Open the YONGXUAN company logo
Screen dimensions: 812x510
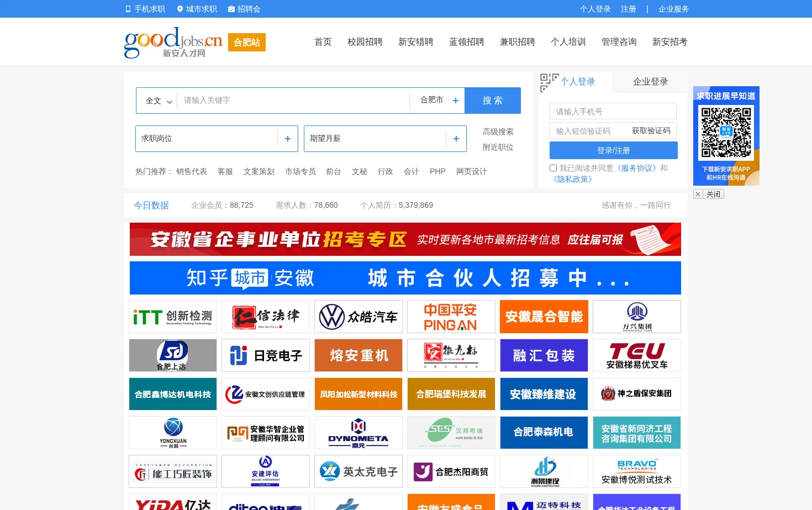point(173,433)
